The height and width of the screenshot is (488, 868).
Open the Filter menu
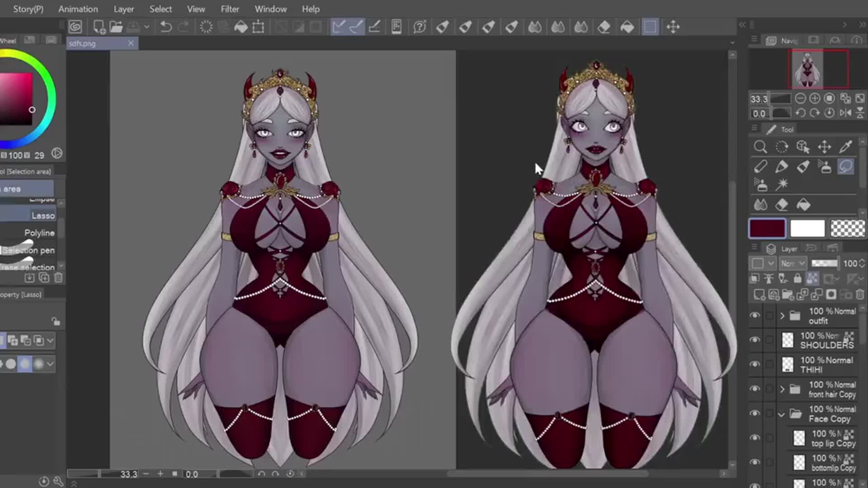[230, 9]
